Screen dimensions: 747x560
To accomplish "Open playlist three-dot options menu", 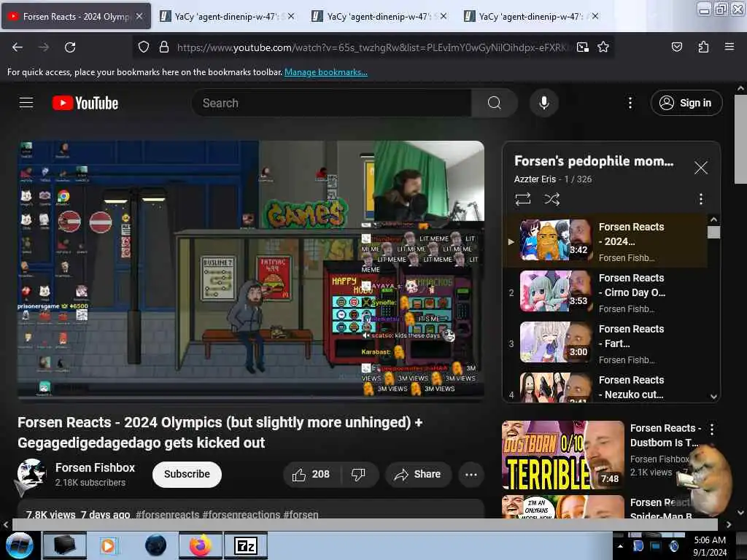I will pyautogui.click(x=700, y=199).
